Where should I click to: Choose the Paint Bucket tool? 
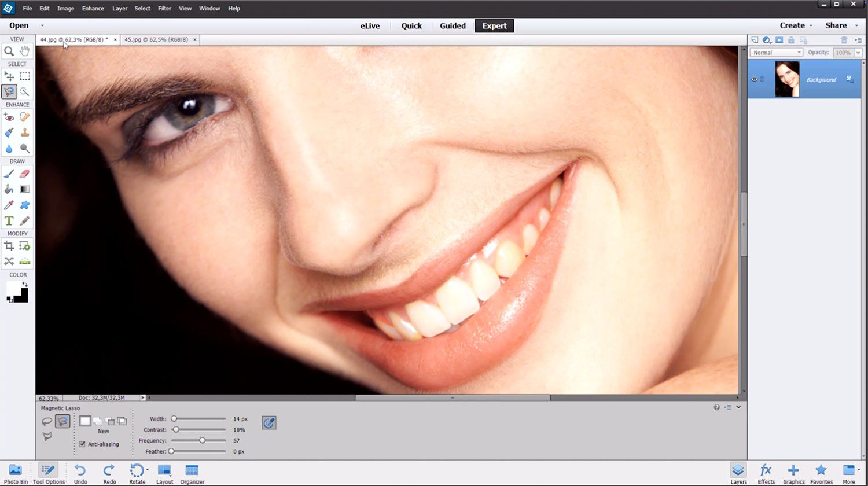(9, 189)
